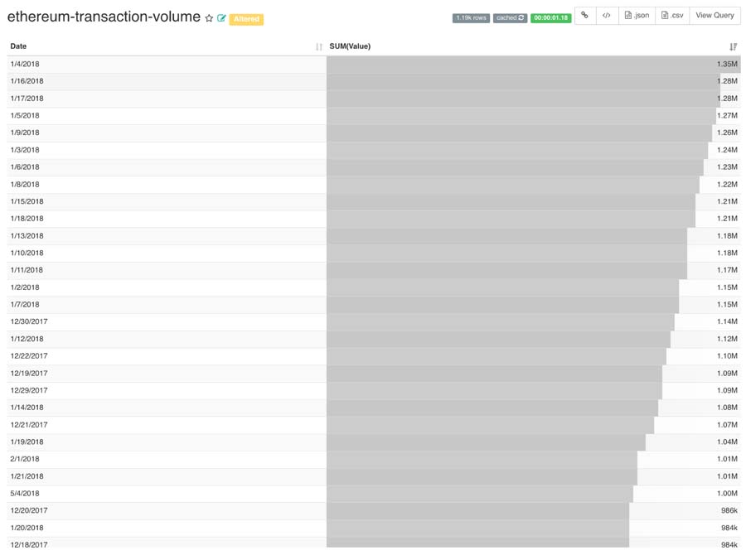The height and width of the screenshot is (560, 746).
Task: Select the 1/2/2018 date cell
Action: pyautogui.click(x=167, y=287)
